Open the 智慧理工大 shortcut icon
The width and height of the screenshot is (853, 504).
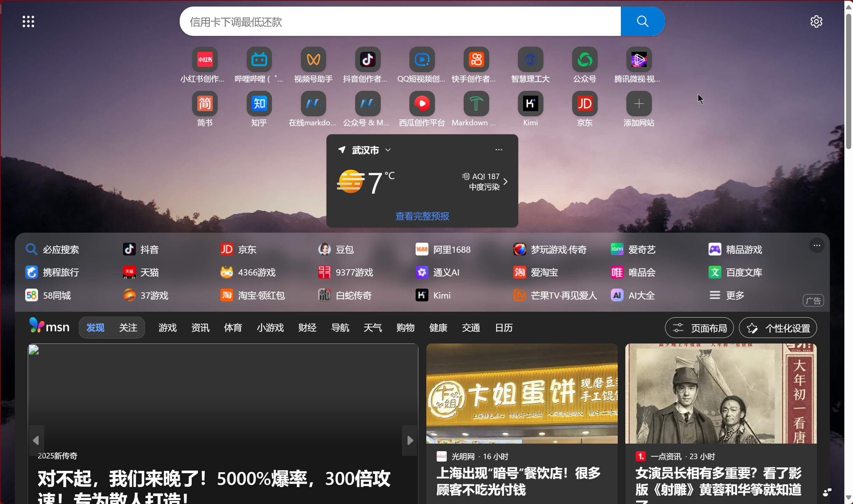[x=530, y=59]
